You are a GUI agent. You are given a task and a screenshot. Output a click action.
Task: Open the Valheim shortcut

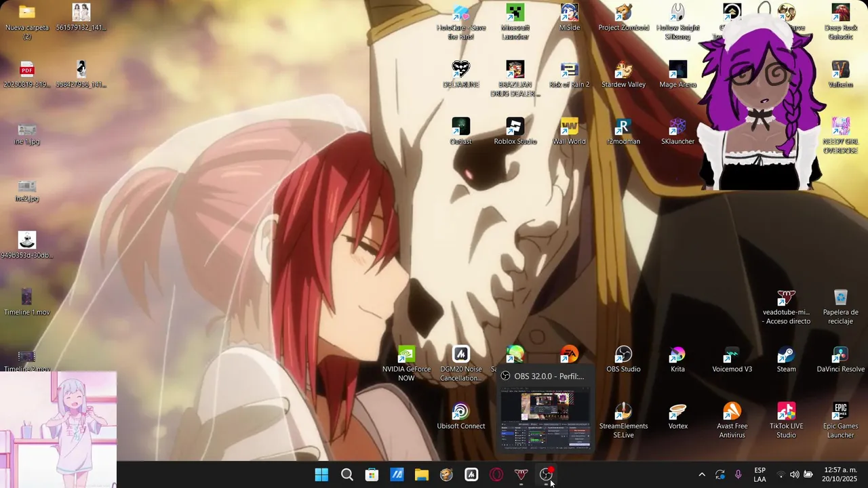pyautogui.click(x=840, y=75)
